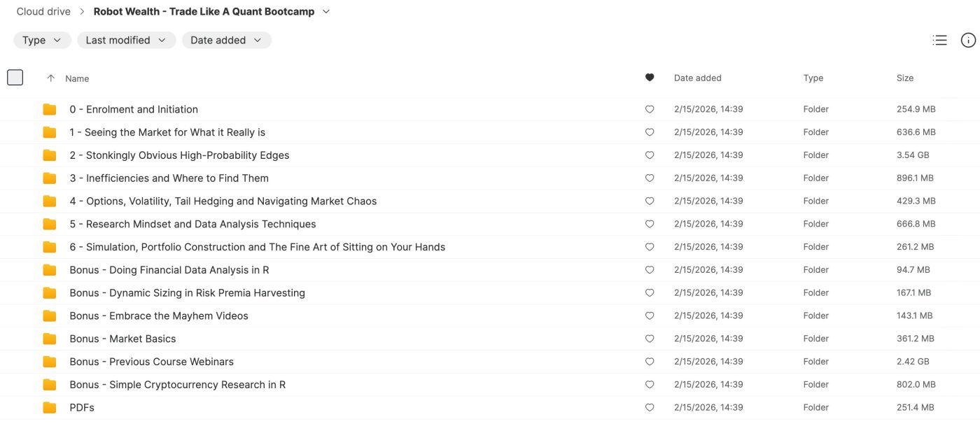This screenshot has height=433, width=980.
Task: Expand the current folder breadcrumb chevron
Action: pyautogui.click(x=326, y=12)
